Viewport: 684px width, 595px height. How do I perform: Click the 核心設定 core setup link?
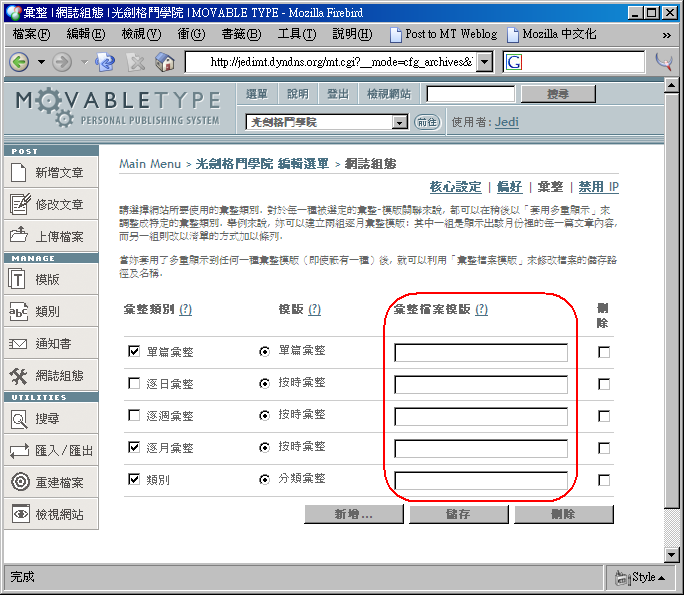pos(455,187)
